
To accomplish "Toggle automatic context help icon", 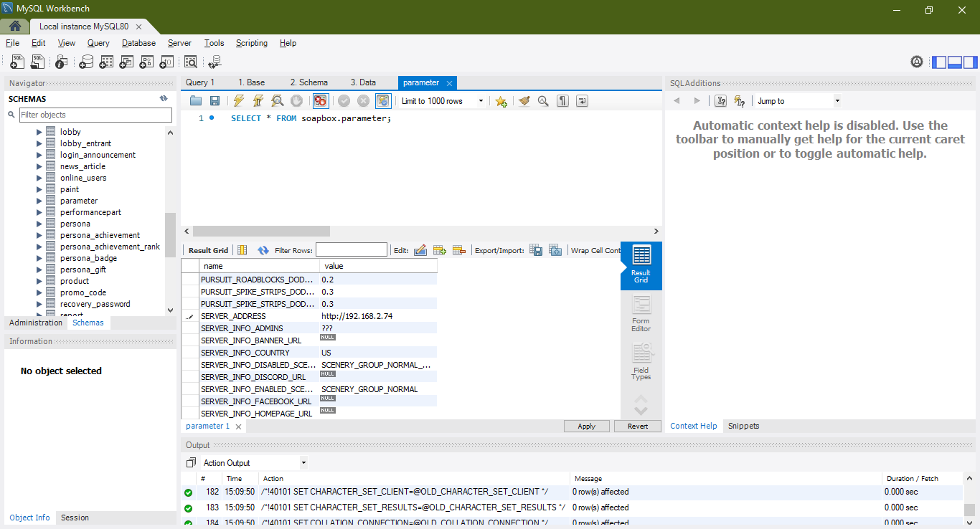I will pos(740,101).
